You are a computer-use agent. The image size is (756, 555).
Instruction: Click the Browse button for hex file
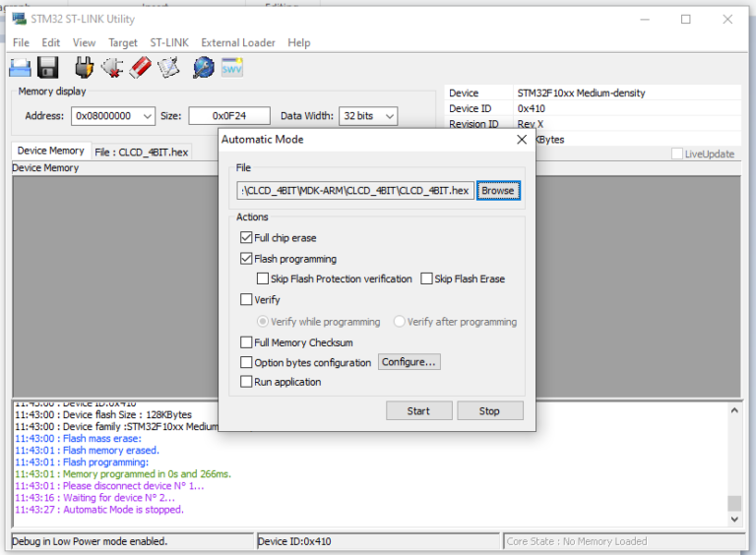click(497, 191)
